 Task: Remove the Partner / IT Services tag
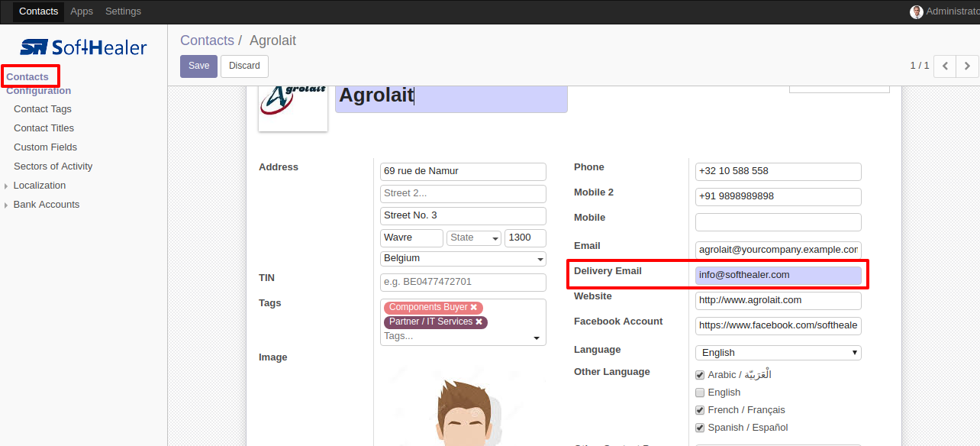[479, 322]
